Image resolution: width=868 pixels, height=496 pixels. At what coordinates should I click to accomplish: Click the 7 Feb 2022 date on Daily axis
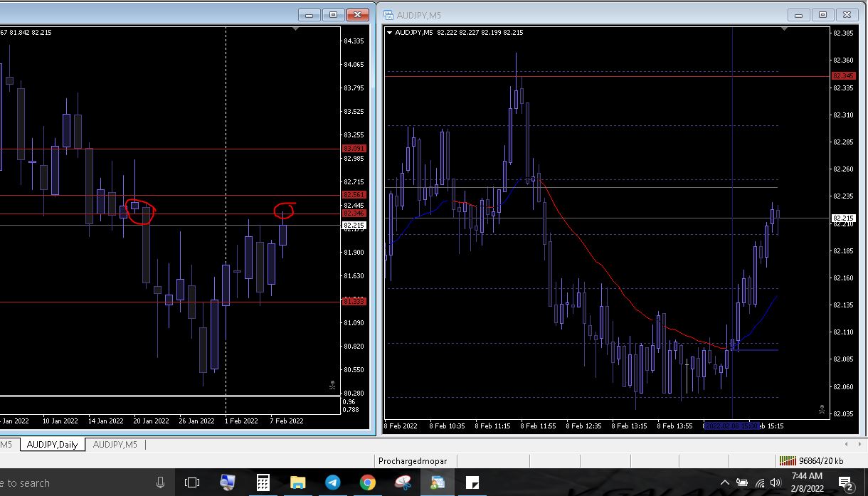pos(286,421)
